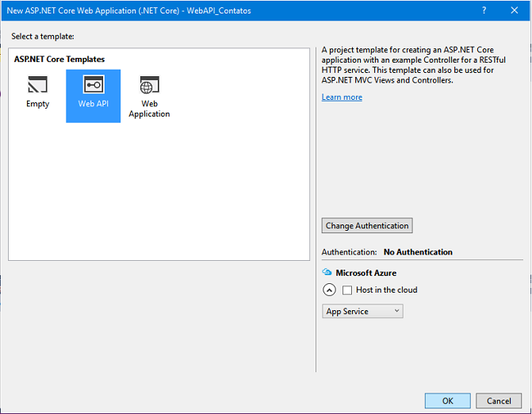Select the Empty template icon
Viewport: 532px width, 414px height.
tap(38, 85)
